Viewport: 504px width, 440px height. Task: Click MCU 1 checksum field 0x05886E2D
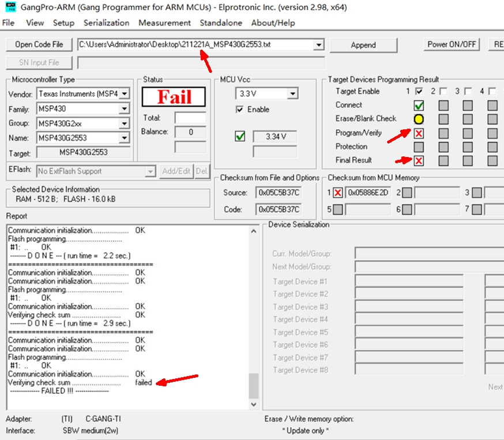tap(368, 193)
